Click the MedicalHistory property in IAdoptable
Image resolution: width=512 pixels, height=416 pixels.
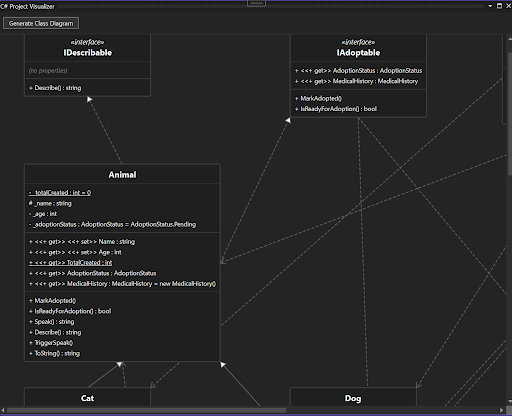point(356,81)
